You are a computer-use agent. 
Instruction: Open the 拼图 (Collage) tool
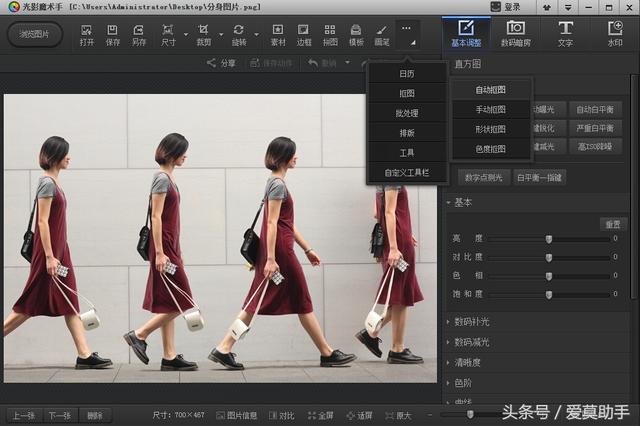(x=330, y=34)
